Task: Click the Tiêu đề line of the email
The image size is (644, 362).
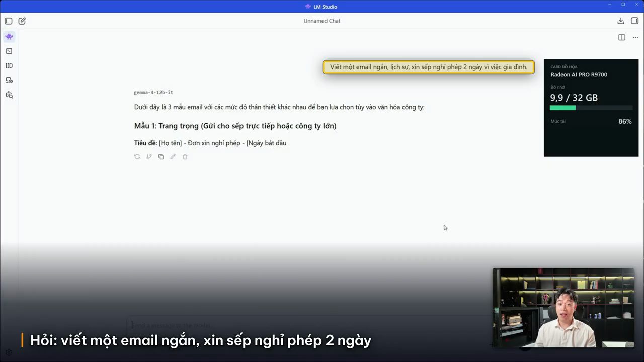Action: (x=210, y=143)
